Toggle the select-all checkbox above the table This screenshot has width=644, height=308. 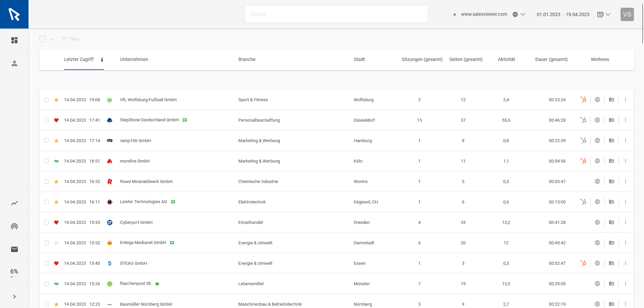[42, 39]
